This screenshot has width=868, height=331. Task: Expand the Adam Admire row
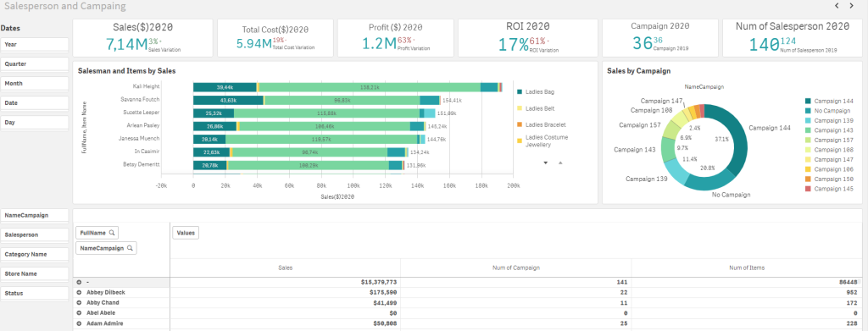point(79,323)
